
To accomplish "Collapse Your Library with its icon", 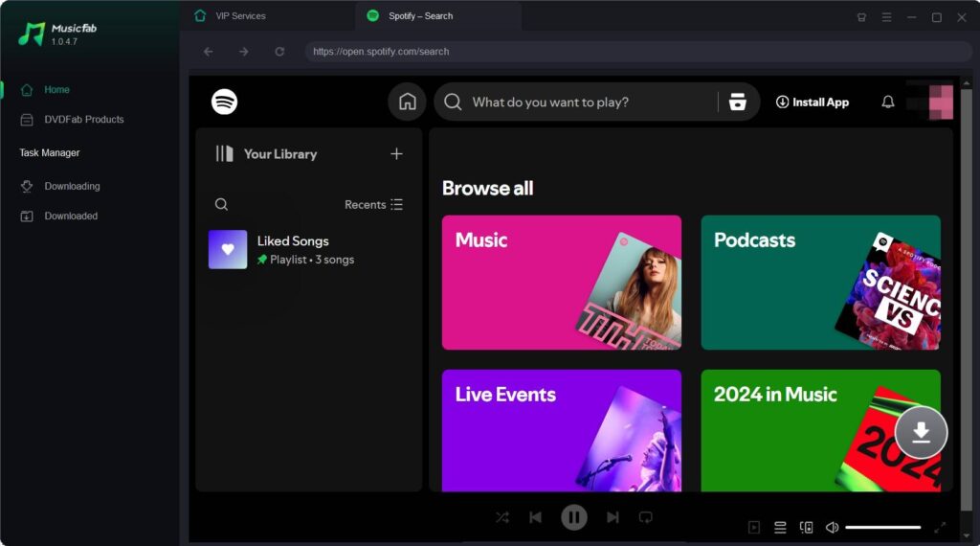I will click(224, 154).
